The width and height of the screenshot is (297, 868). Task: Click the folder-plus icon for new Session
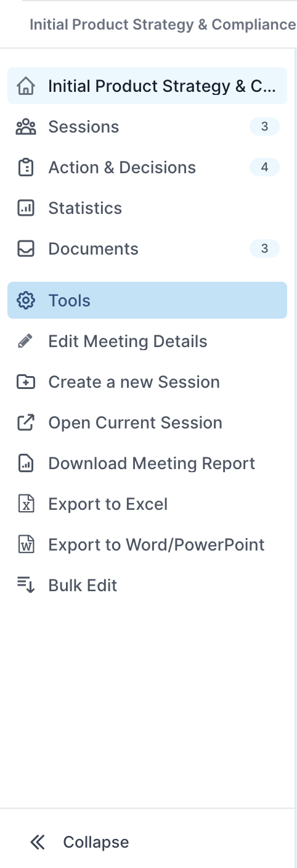coord(25,382)
